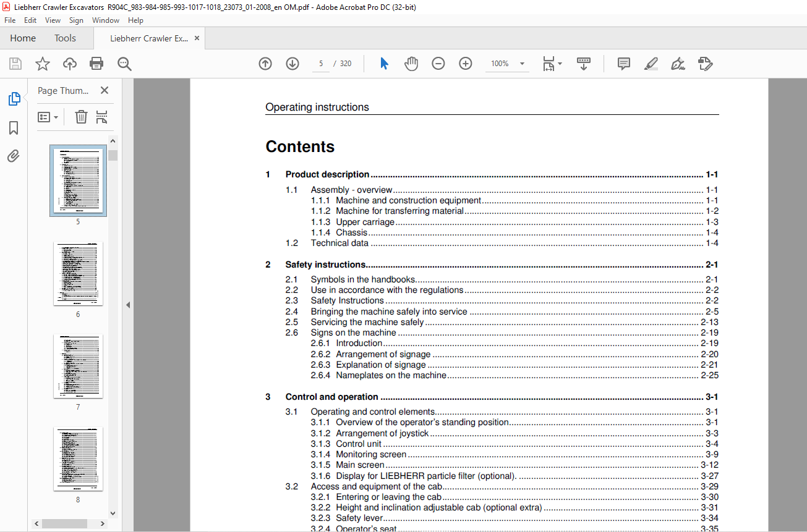Select the page 7 thumbnail
Image resolution: width=807 pixels, height=532 pixels.
pyautogui.click(x=78, y=366)
